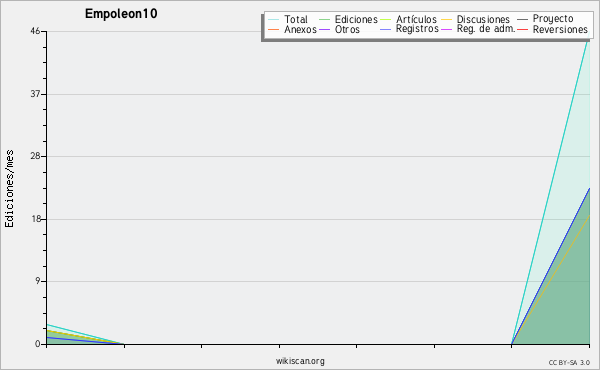Click the Otros legend label
The image size is (600, 370).
tap(347, 29)
